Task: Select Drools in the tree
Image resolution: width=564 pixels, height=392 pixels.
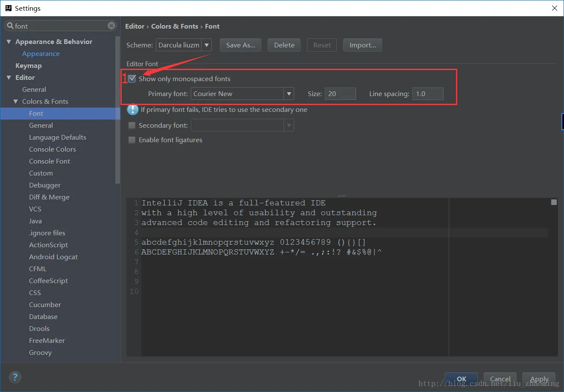Action: click(39, 328)
